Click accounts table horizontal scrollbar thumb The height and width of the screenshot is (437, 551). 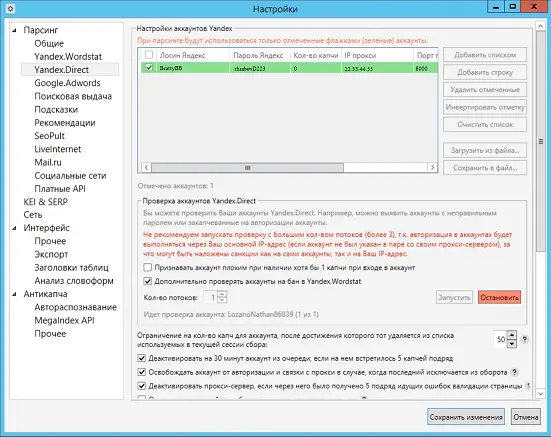247,168
